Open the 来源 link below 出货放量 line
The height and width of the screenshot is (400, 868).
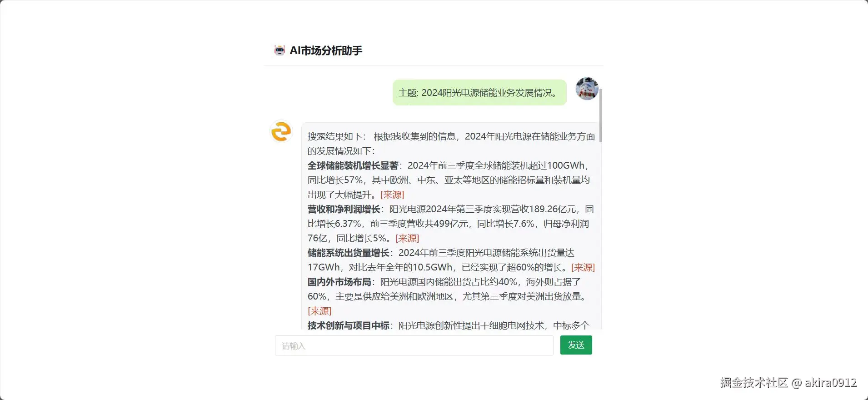point(319,311)
